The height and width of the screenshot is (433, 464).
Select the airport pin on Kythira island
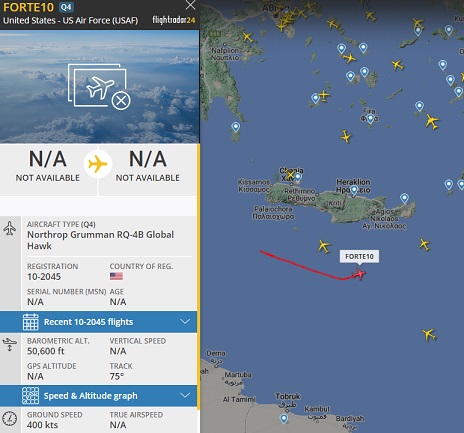(236, 127)
